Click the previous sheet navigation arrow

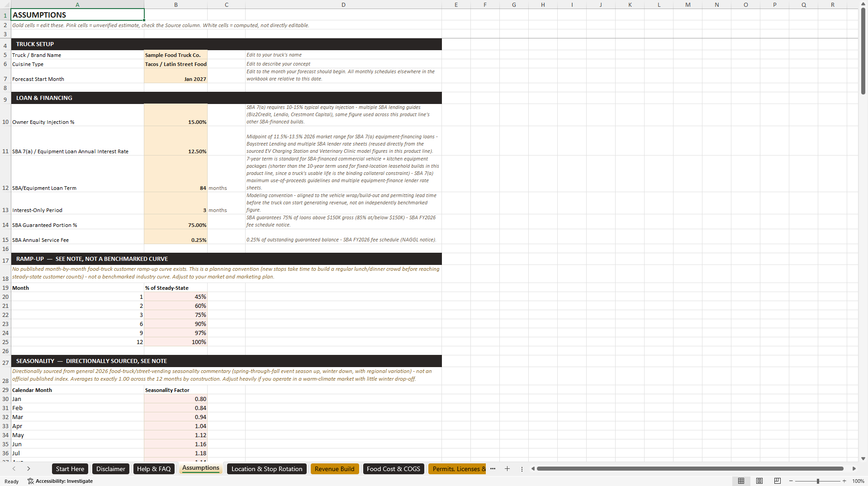14,469
